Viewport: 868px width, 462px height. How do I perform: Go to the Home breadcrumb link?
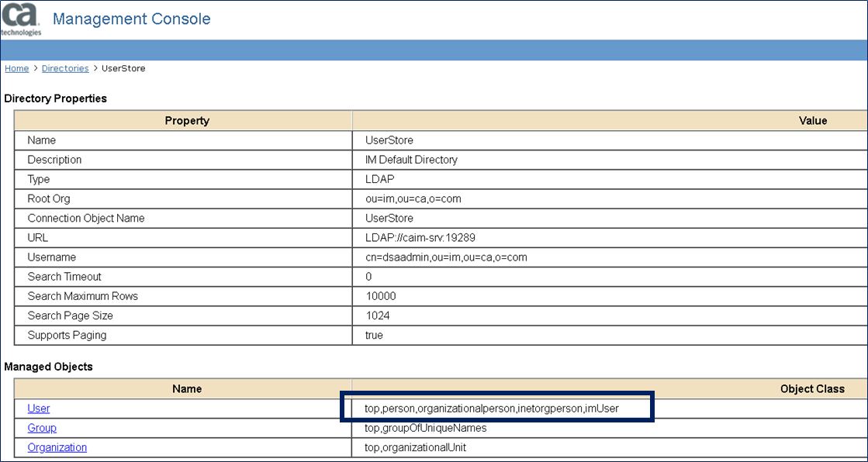[x=16, y=68]
